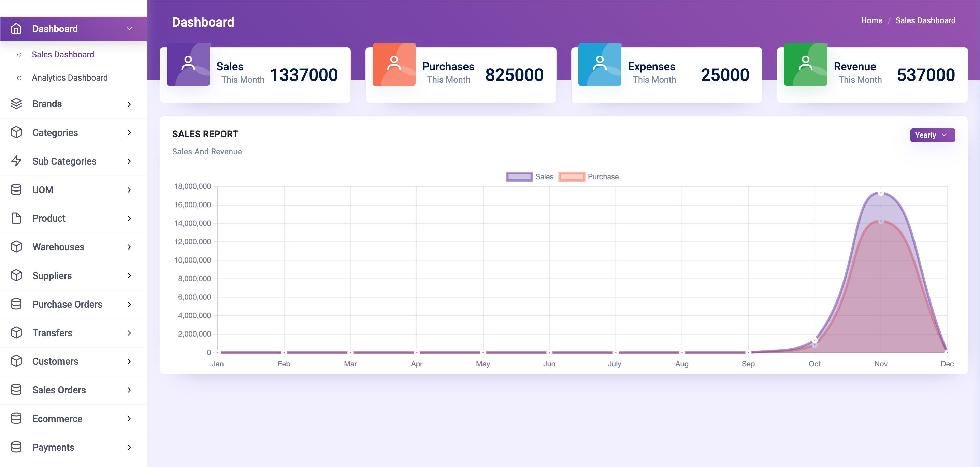The width and height of the screenshot is (980, 467).
Task: Click the green Revenue card user icon
Action: [x=805, y=64]
